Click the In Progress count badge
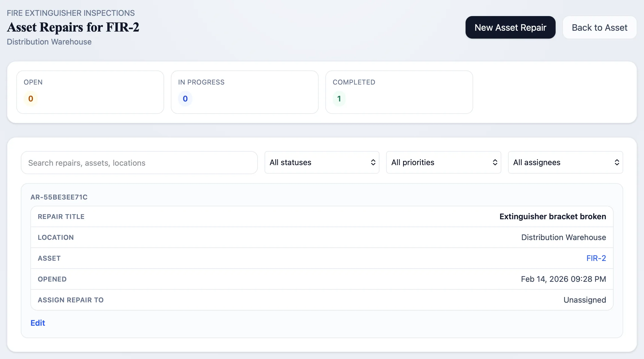The height and width of the screenshot is (359, 644). tap(185, 99)
